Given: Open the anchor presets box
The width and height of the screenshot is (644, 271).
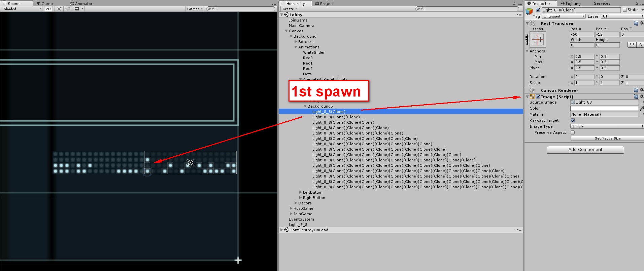Looking at the screenshot, I should tap(538, 40).
